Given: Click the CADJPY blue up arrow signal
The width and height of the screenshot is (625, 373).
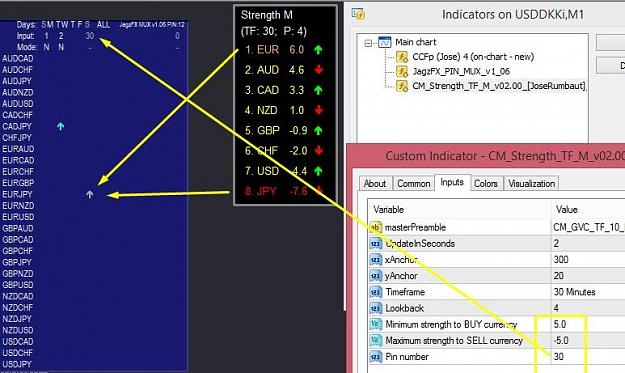Looking at the screenshot, I should point(60,127).
